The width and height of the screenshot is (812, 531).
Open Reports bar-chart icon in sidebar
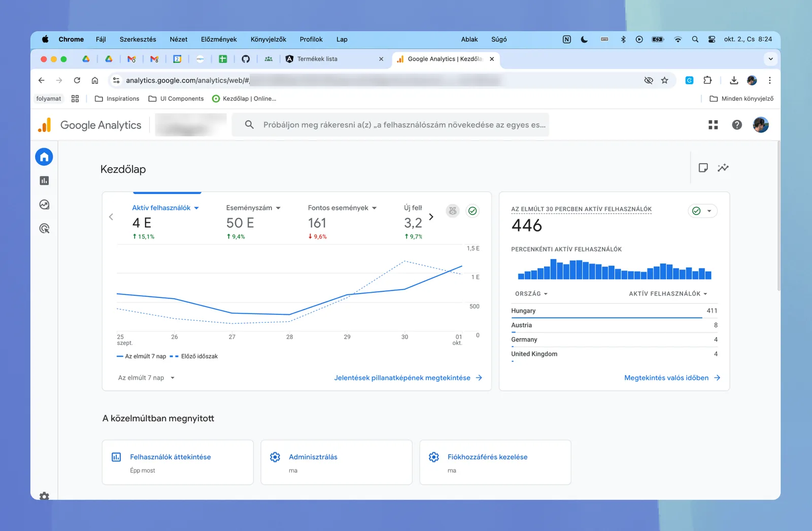pos(44,181)
